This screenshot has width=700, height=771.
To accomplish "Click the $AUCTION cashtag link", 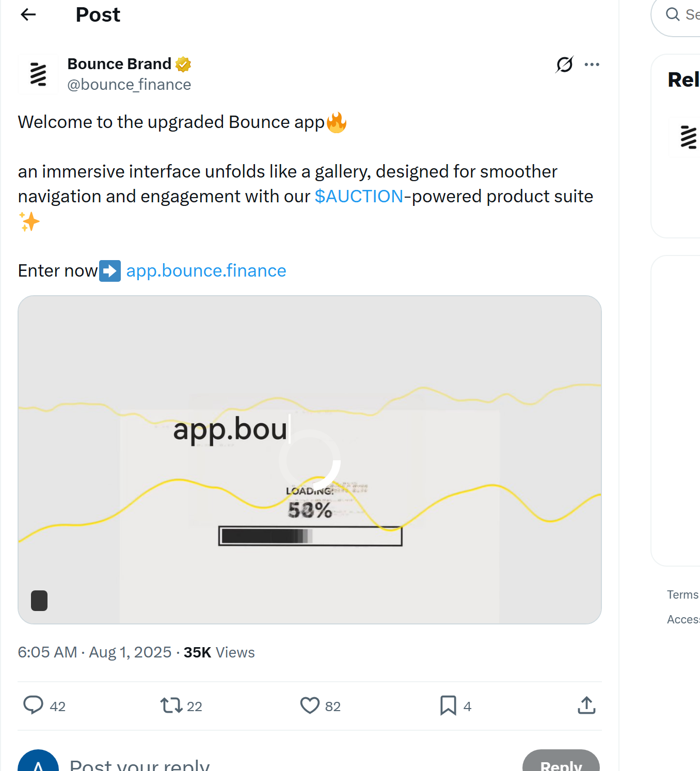I will (359, 196).
